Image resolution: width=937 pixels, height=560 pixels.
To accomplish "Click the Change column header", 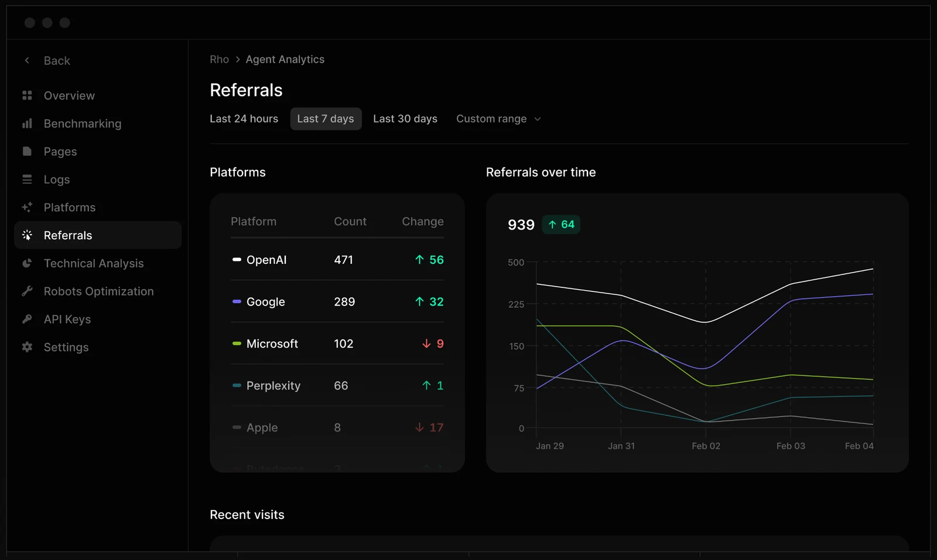I will (x=422, y=221).
